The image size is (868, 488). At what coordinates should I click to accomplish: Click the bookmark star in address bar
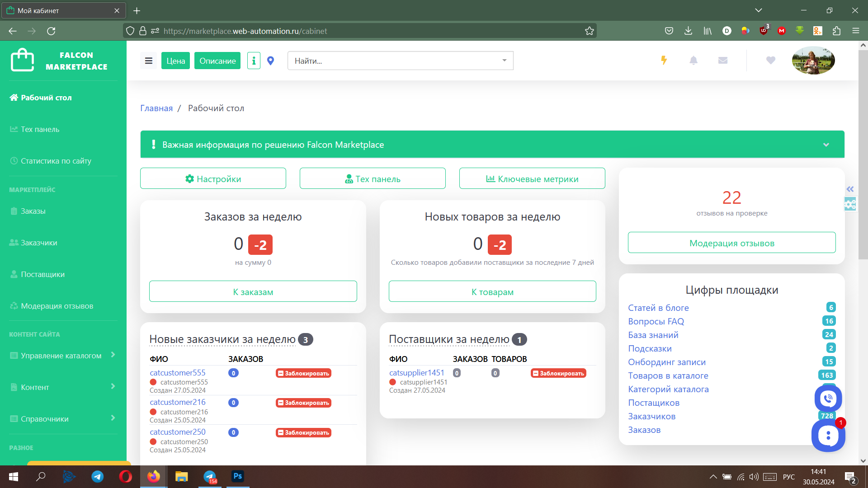(x=589, y=31)
